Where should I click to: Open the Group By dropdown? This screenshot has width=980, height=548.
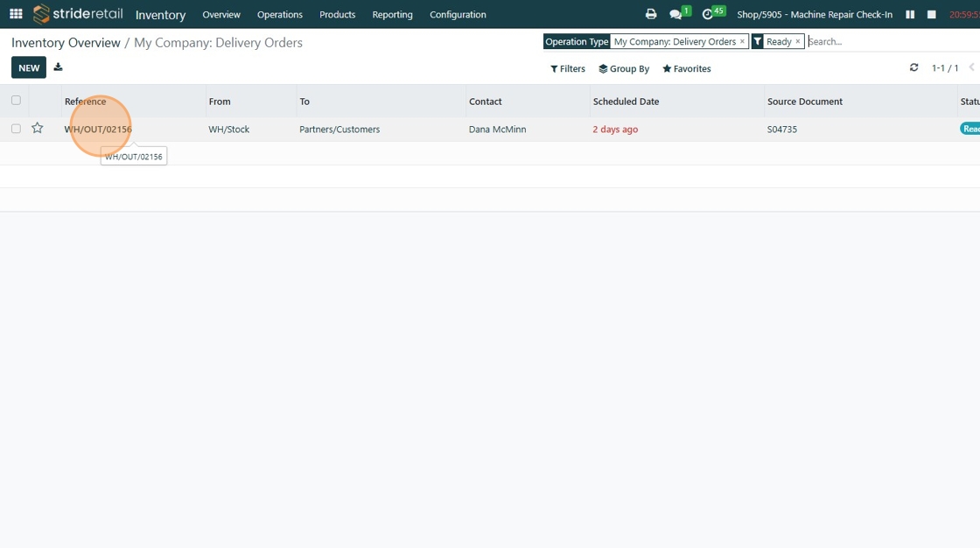tap(624, 69)
